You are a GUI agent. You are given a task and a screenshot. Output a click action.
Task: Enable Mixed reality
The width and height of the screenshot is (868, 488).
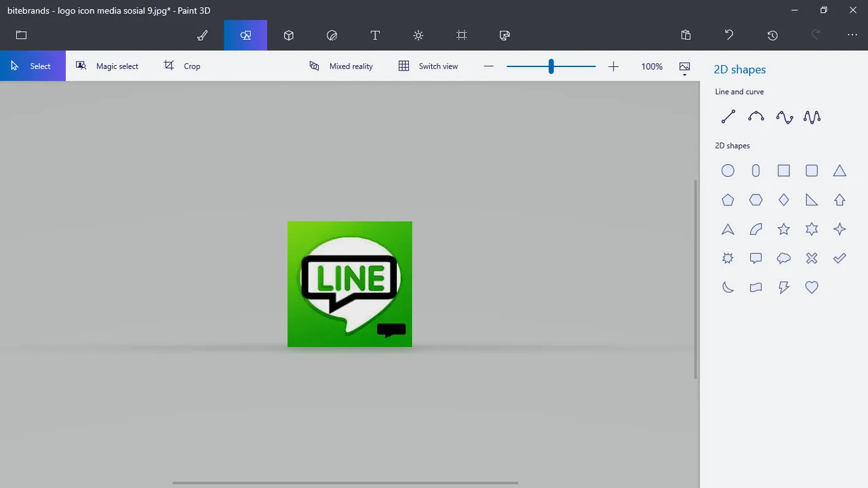tap(341, 66)
